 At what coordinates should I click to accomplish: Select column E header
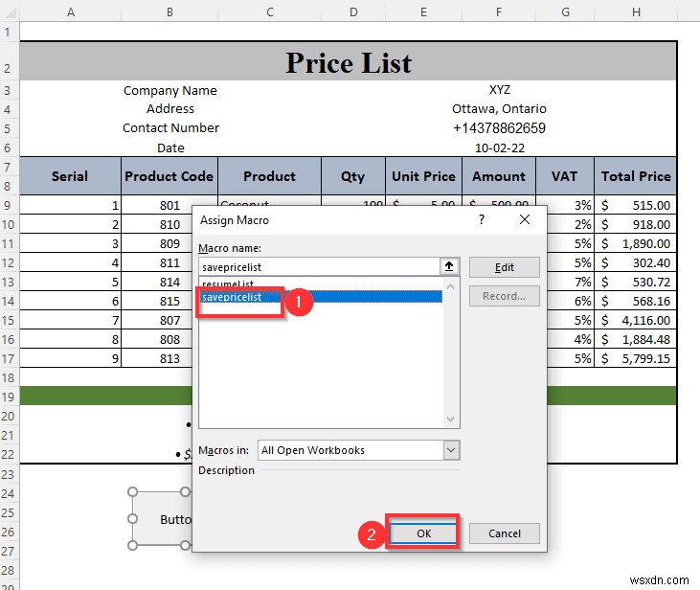coord(423,12)
